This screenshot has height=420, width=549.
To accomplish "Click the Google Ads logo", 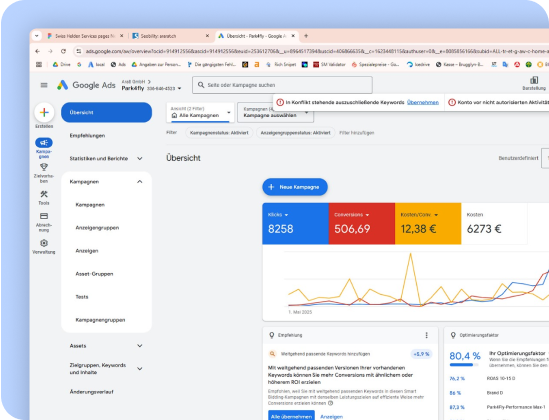I will coord(86,85).
